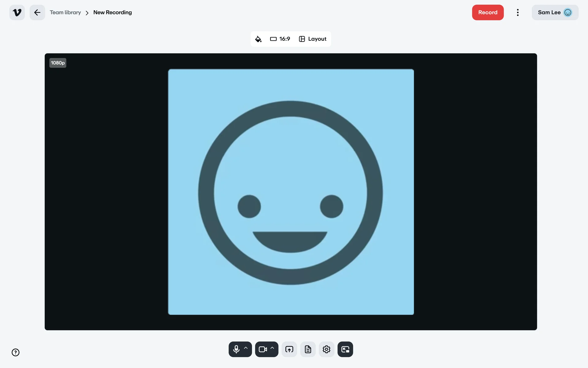Go back using the arrow button
Image resolution: width=588 pixels, height=368 pixels.
tap(37, 13)
